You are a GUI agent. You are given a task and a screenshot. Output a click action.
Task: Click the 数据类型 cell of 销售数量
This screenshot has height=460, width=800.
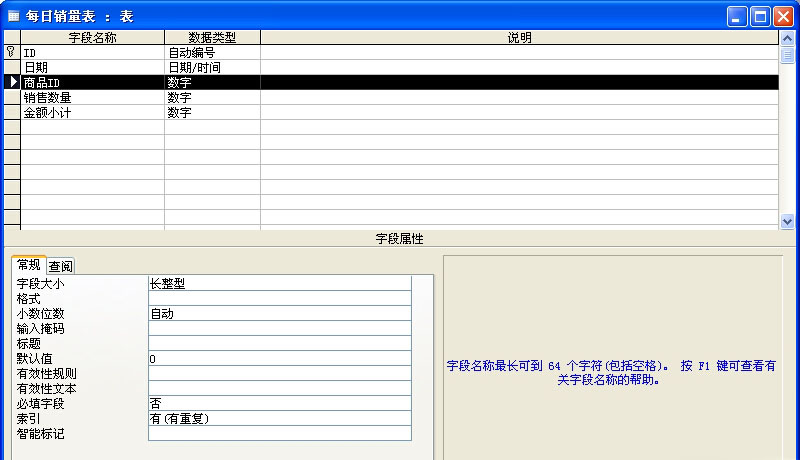pyautogui.click(x=212, y=98)
